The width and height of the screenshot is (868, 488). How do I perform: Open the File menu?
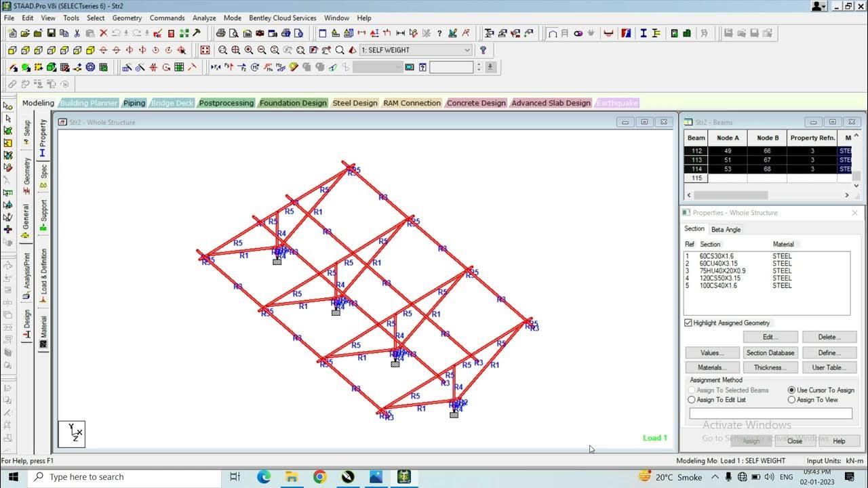coord(9,18)
